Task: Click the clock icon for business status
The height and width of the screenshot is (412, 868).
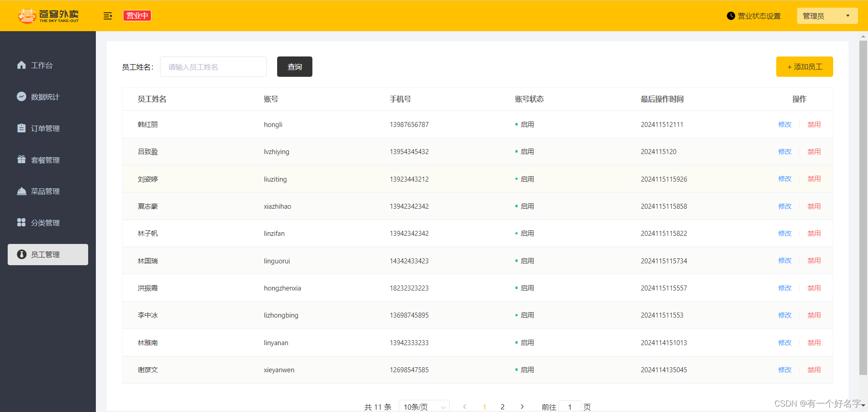Action: pyautogui.click(x=731, y=16)
